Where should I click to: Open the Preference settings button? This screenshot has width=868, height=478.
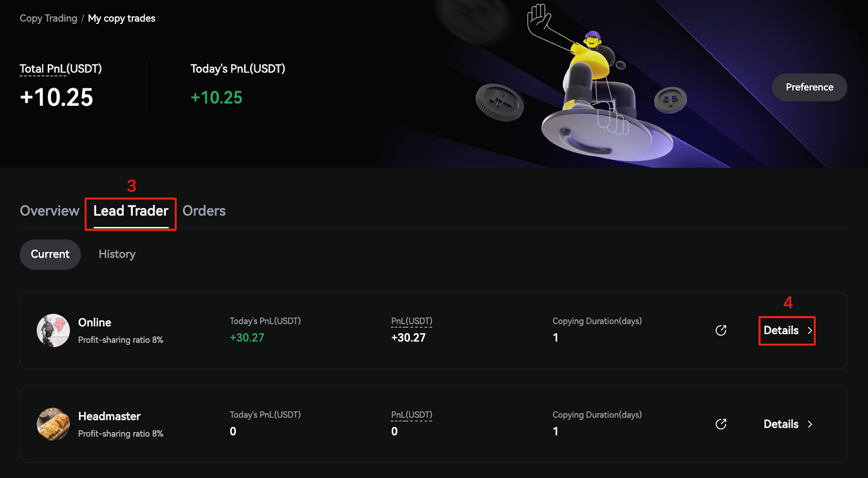pyautogui.click(x=809, y=87)
